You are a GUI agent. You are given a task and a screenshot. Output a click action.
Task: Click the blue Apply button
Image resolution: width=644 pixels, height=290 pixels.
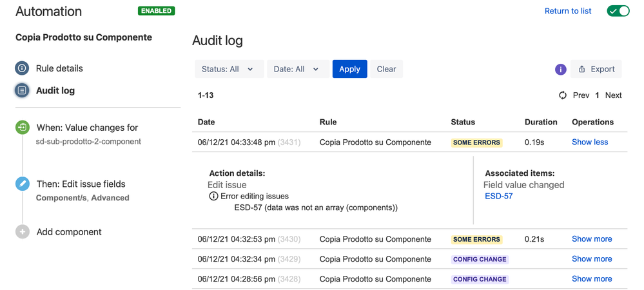pos(350,69)
